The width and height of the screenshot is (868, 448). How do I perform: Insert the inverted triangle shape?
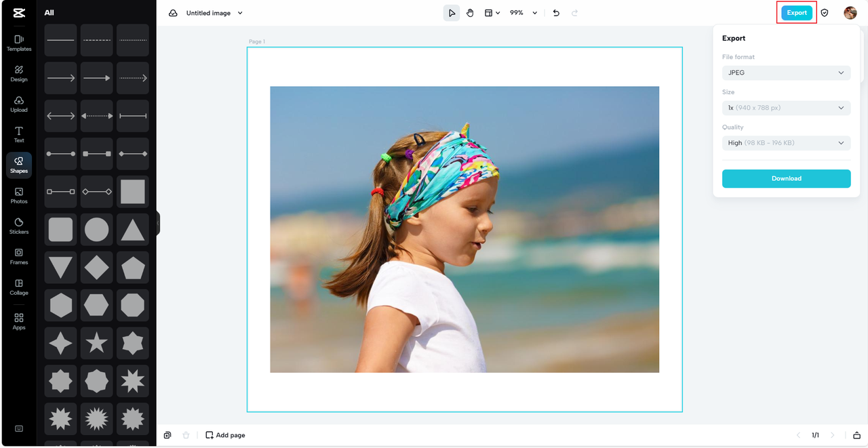tap(61, 268)
